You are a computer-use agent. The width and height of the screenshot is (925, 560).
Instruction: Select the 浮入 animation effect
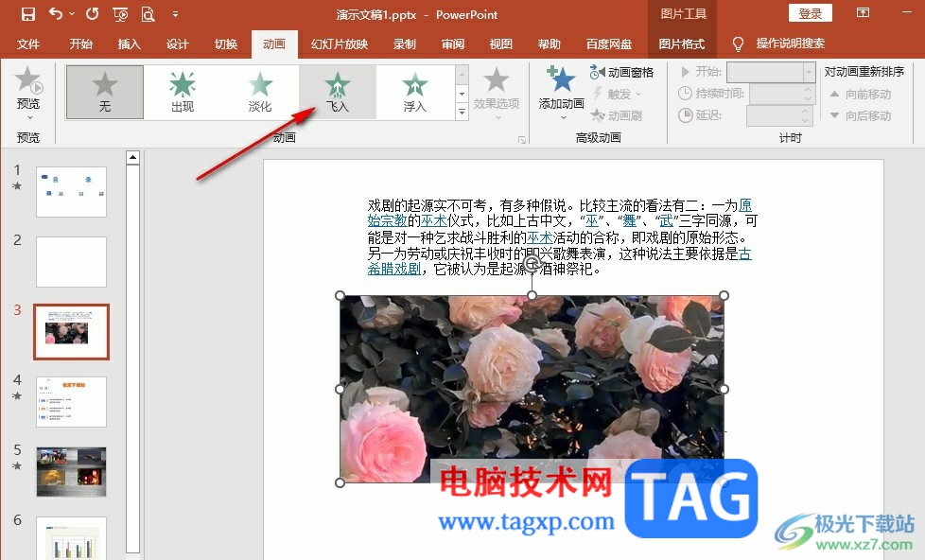click(414, 92)
